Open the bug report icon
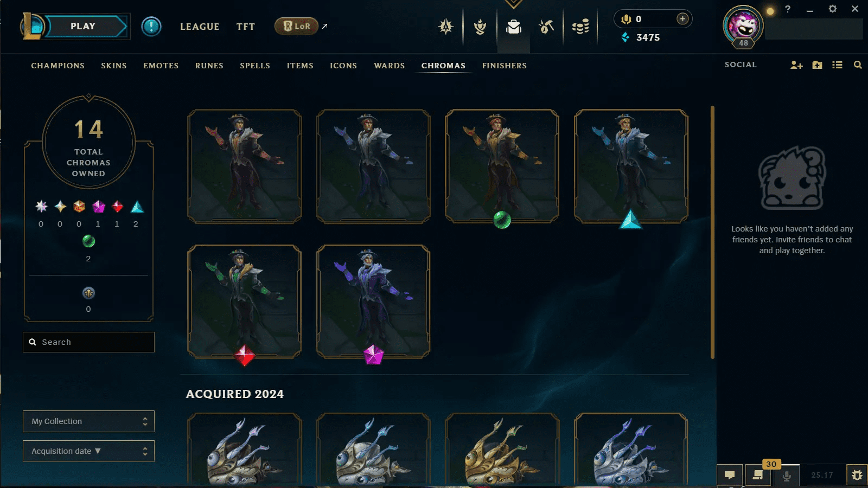This screenshot has height=488, width=868. click(x=857, y=475)
